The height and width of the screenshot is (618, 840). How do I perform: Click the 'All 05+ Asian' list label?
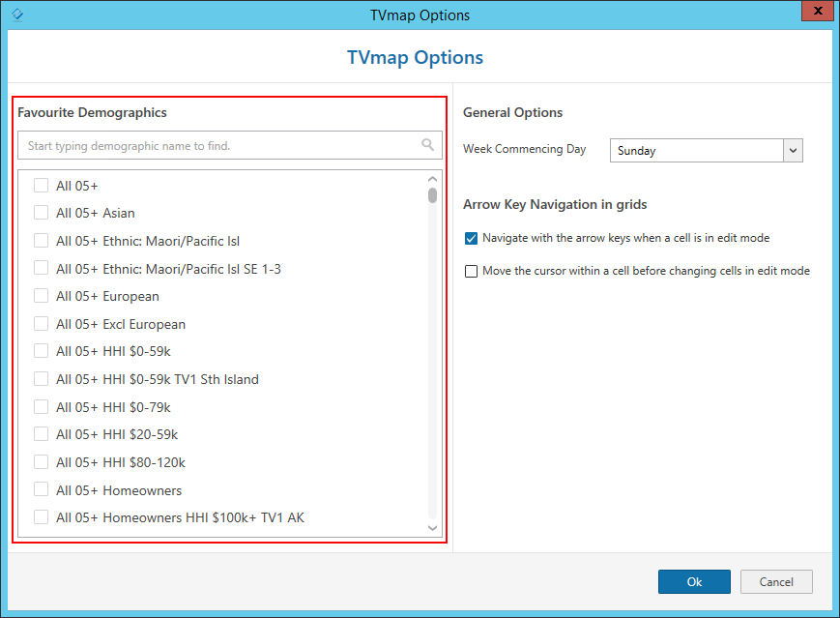click(96, 214)
